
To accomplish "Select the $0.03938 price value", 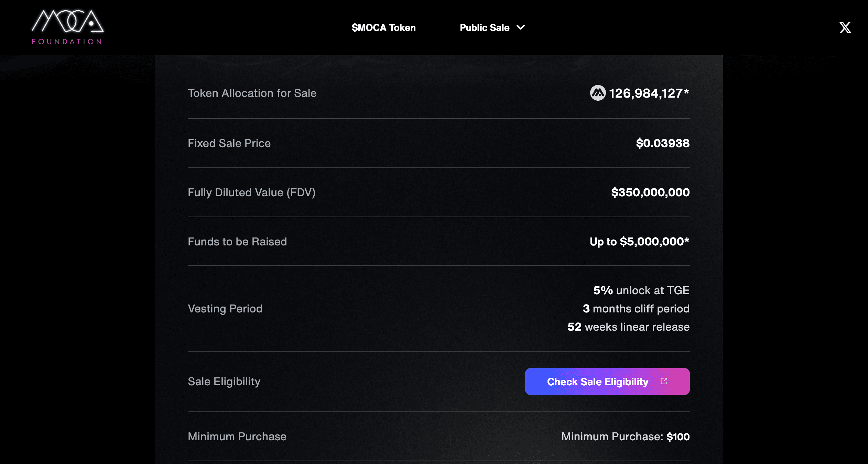I will (662, 143).
